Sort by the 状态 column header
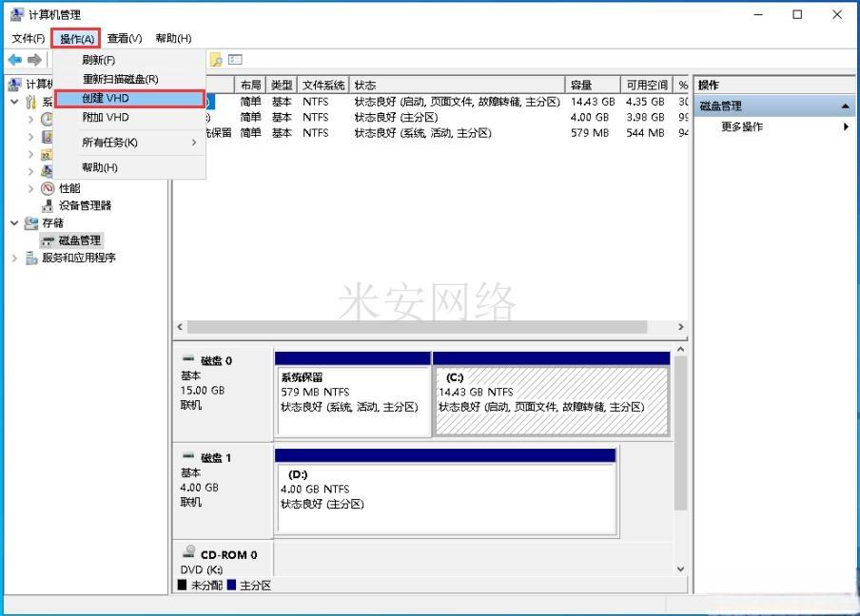Screen dimensions: 860x616 click(x=457, y=85)
